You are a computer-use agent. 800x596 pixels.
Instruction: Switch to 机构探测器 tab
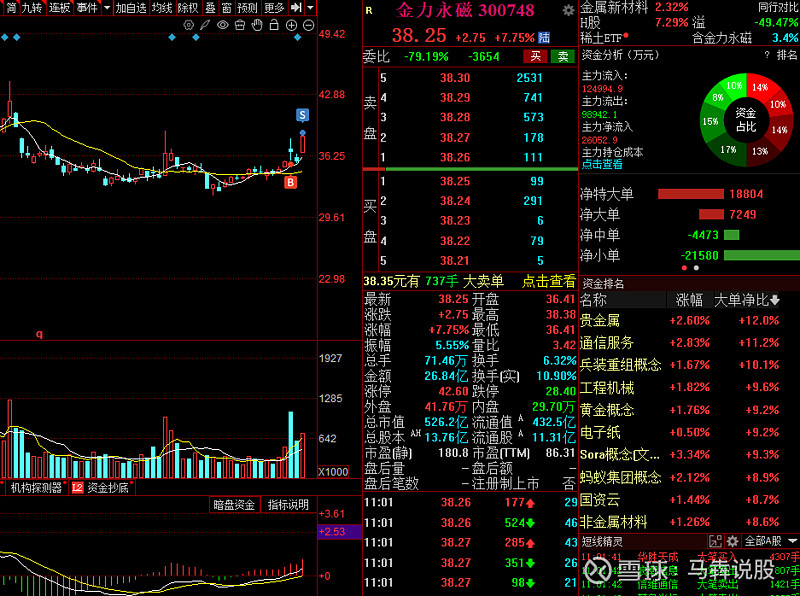tap(36, 488)
